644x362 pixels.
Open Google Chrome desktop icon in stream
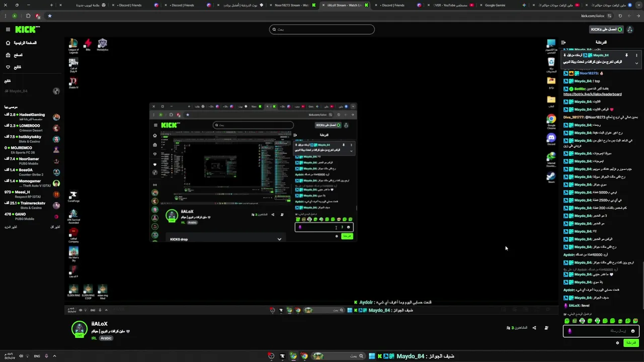coord(551,122)
